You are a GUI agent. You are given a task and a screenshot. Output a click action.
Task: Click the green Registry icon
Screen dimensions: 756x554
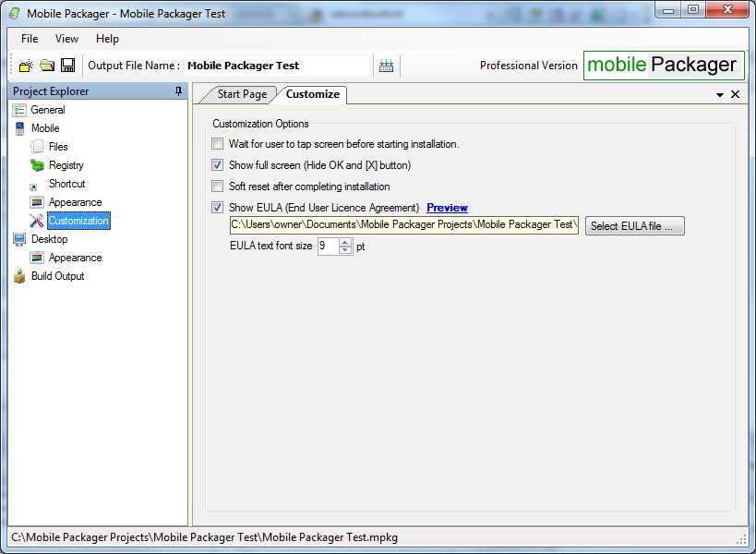pyautogui.click(x=37, y=165)
